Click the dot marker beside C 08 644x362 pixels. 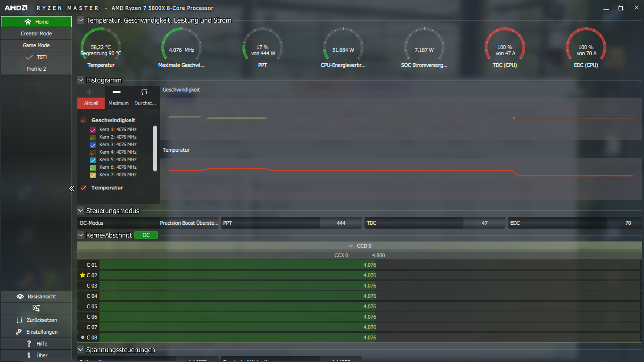click(83, 337)
